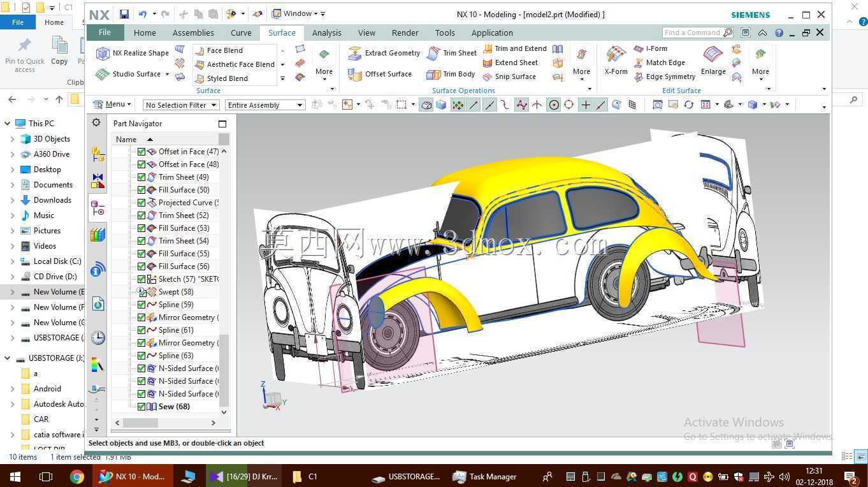Viewport: 868px width, 487px height.
Task: Uncheck the Trim Sheet (49) feature
Action: pos(141,177)
